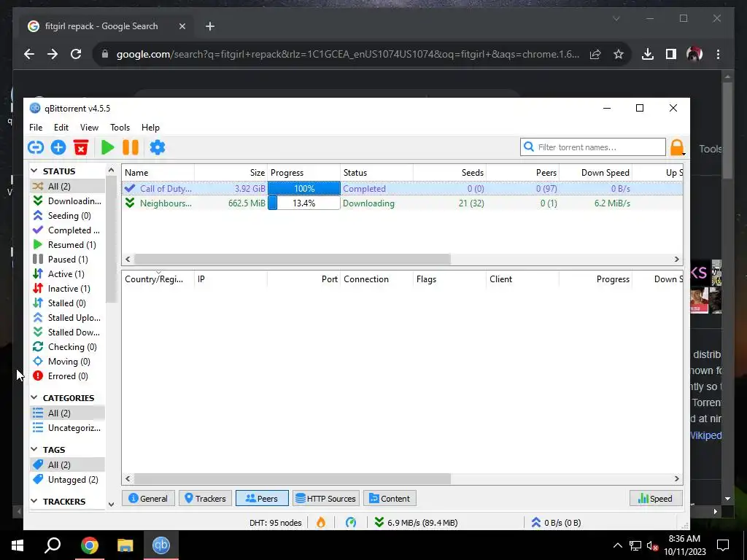This screenshot has width=747, height=560.
Task: Select Inactive (1) status filter
Action: pyautogui.click(x=67, y=289)
